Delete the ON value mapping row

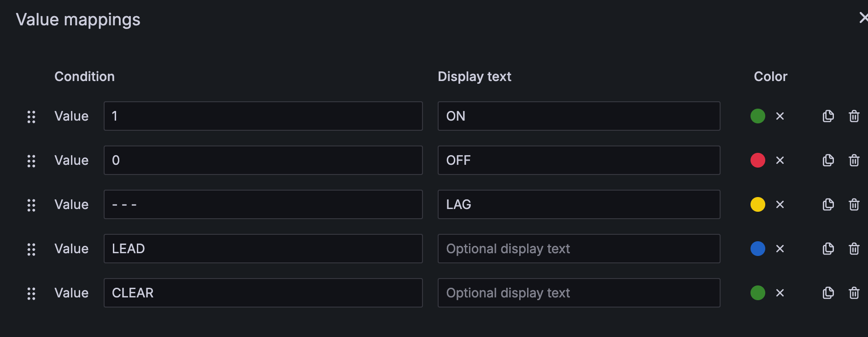[x=854, y=116]
